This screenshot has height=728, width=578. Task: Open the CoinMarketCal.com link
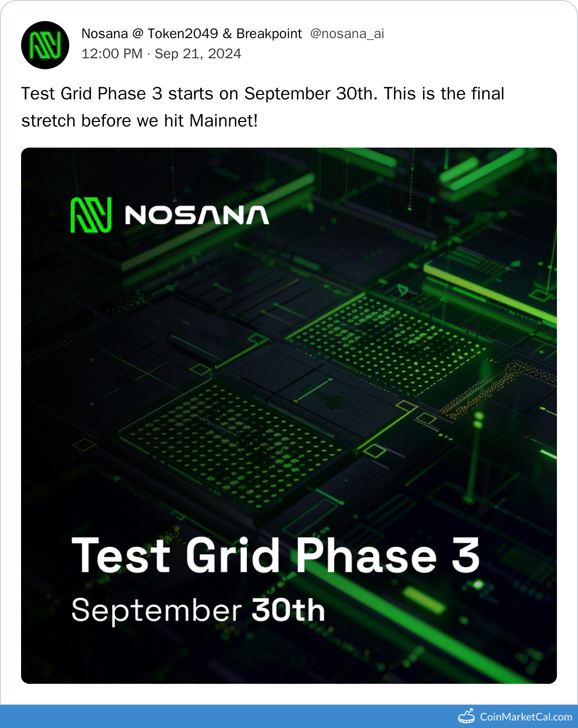click(x=526, y=717)
